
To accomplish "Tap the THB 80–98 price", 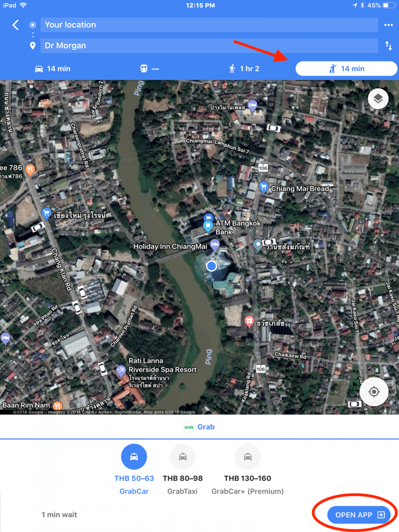I will point(182,478).
